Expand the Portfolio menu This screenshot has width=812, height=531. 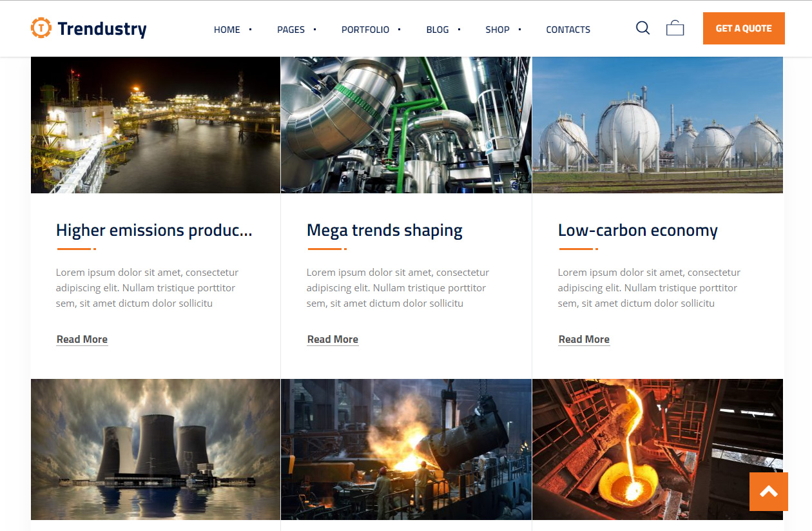tap(365, 30)
